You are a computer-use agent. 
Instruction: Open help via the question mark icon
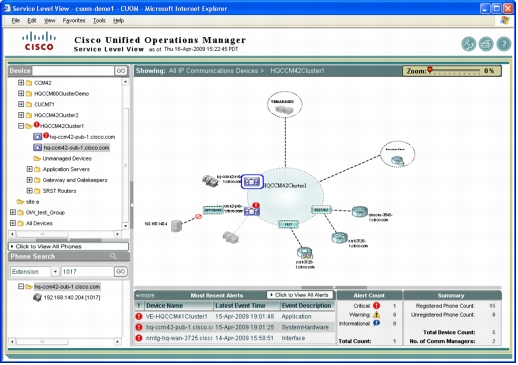click(503, 44)
